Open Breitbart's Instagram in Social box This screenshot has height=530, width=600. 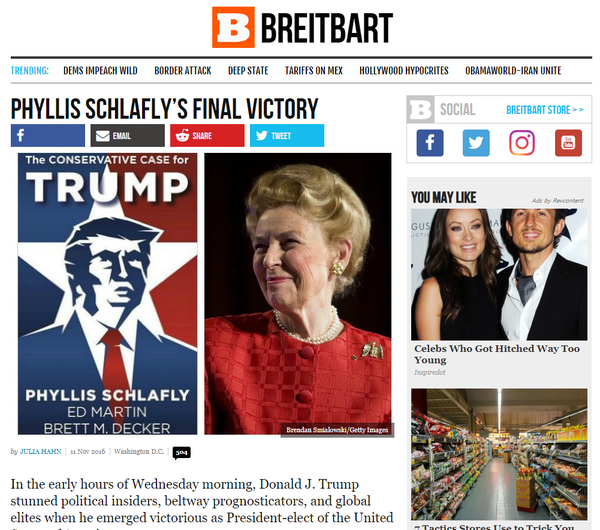tap(522, 143)
